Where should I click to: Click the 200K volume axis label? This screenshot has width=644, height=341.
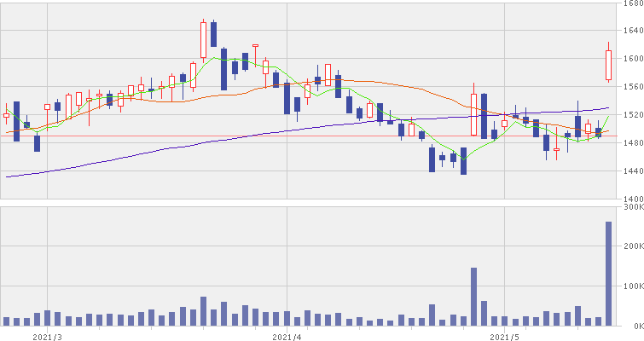[x=632, y=246]
